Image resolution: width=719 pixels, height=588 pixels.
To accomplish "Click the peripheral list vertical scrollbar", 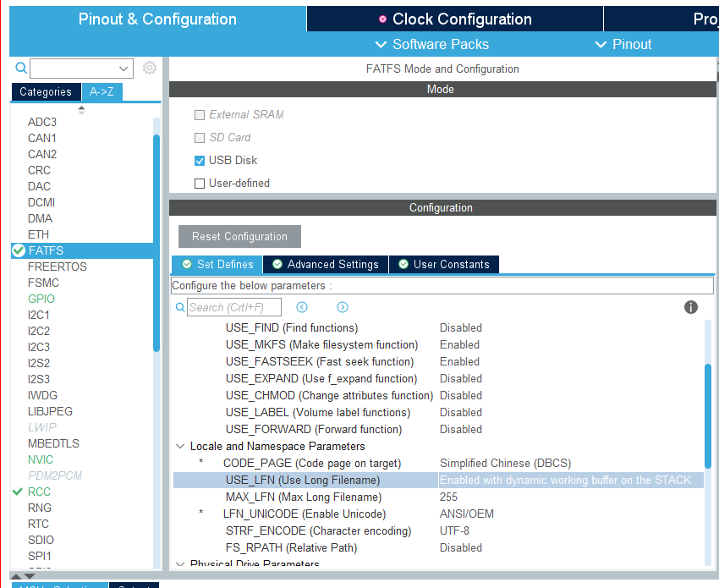I will coord(156,243).
